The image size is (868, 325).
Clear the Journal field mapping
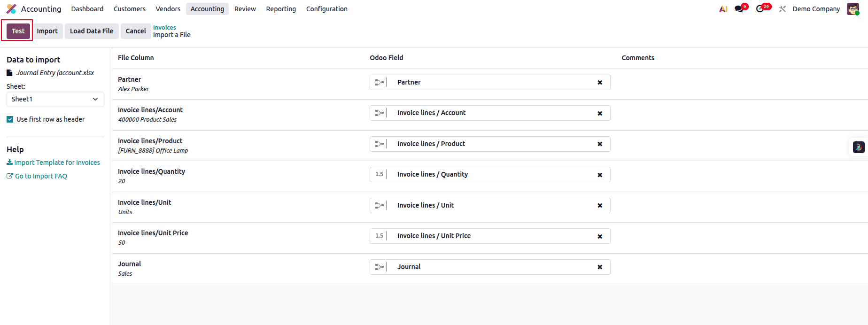(x=600, y=267)
